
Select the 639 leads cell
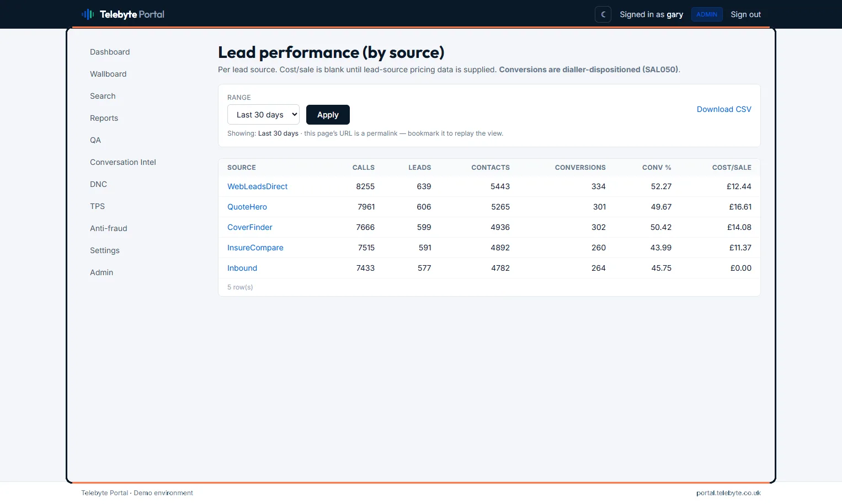coord(424,186)
